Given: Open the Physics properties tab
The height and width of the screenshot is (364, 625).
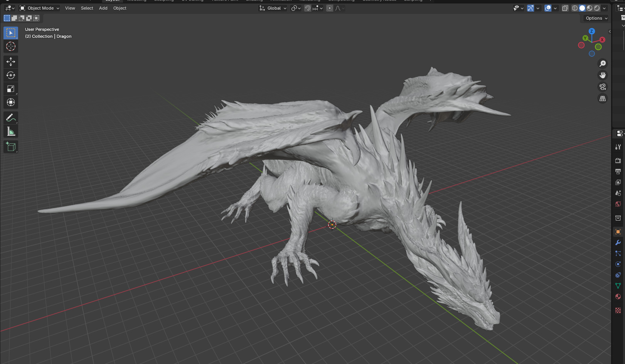Looking at the screenshot, I should 618,264.
